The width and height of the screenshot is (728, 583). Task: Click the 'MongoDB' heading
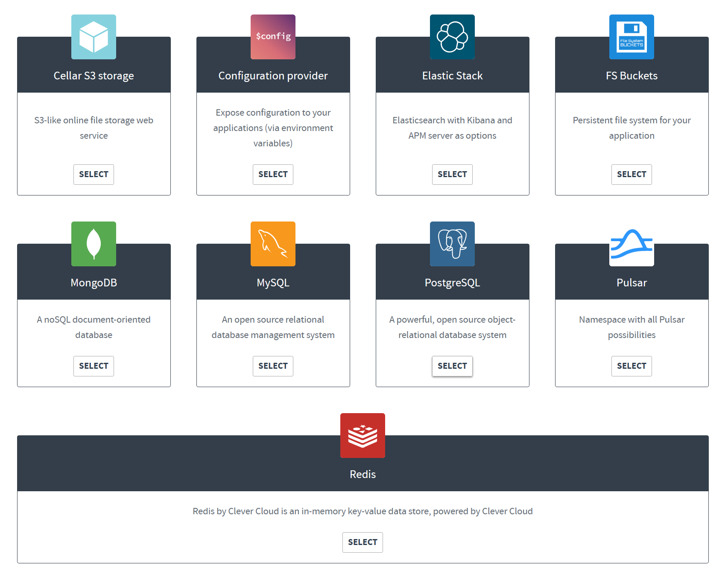(94, 283)
